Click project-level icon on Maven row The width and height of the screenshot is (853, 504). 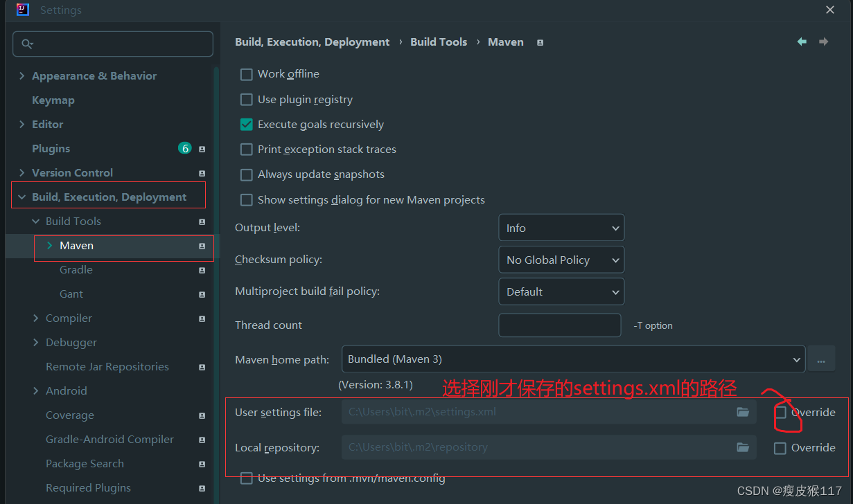point(202,246)
